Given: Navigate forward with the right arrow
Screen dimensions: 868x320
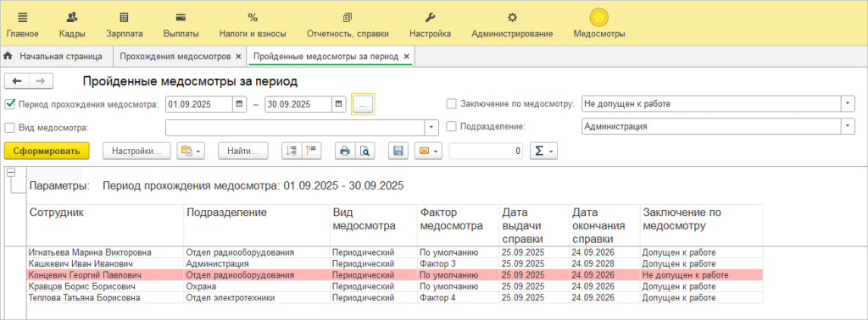Looking at the screenshot, I should pos(41,81).
